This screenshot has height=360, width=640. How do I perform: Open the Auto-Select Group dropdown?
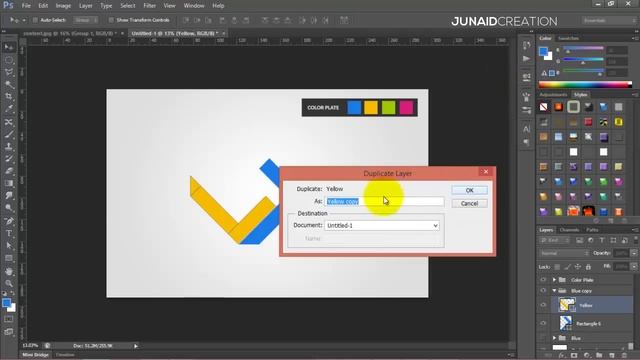click(86, 20)
